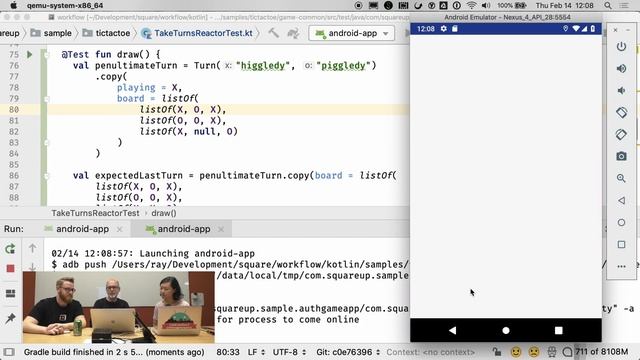Viewport: 640px width, 360px height.
Task: Toggle the read-only lock icon in status bar
Action: [x=496, y=352]
